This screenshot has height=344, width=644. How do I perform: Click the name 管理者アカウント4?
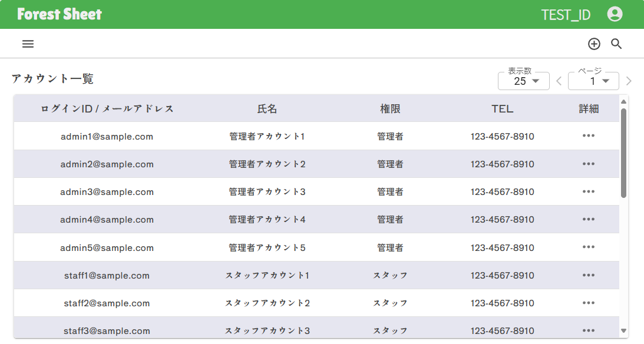[x=267, y=220]
